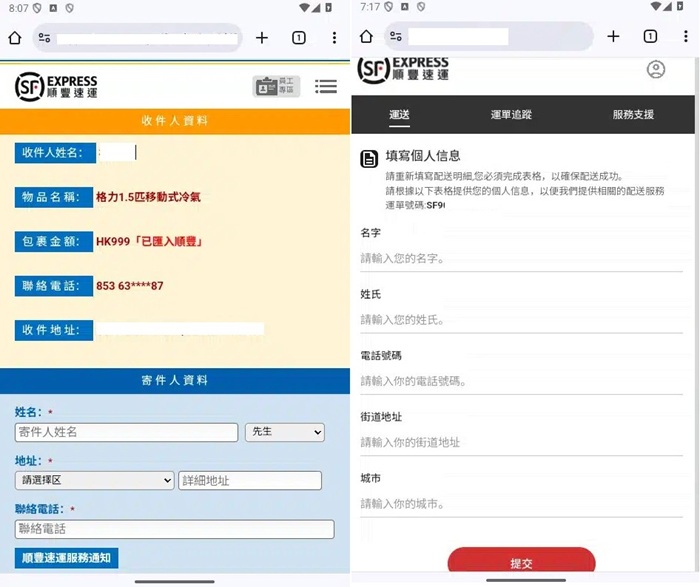Click the orange 收件人資料 header
700x587 pixels.
tap(175, 121)
